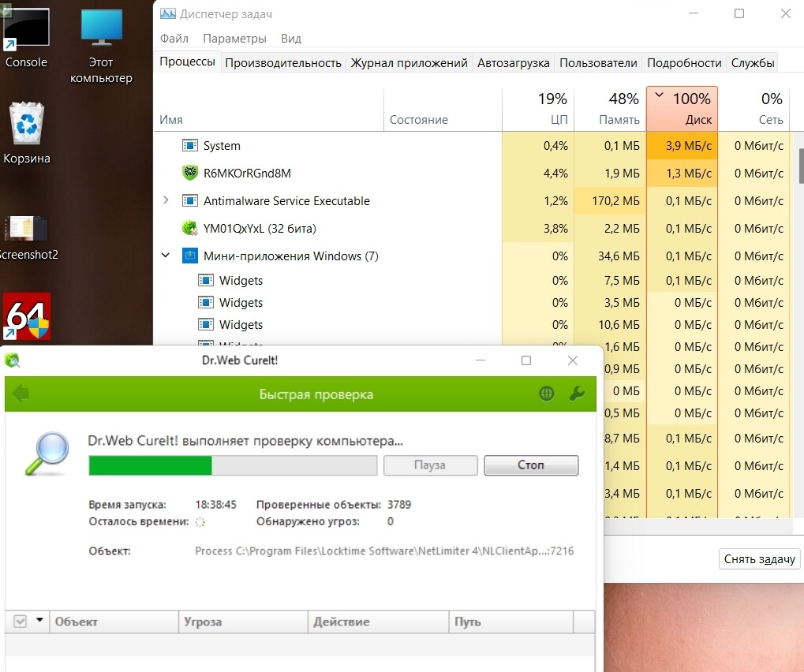Open Dr.Web settings wrench icon
Viewport: 804px width, 672px height.
click(x=577, y=394)
